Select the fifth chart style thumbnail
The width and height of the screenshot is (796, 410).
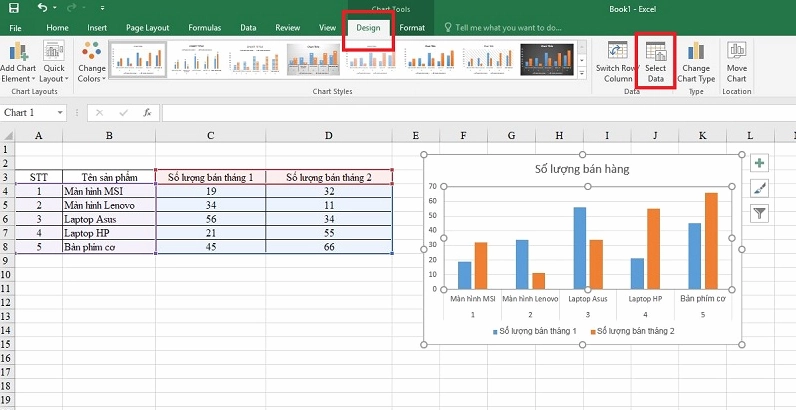[x=373, y=59]
